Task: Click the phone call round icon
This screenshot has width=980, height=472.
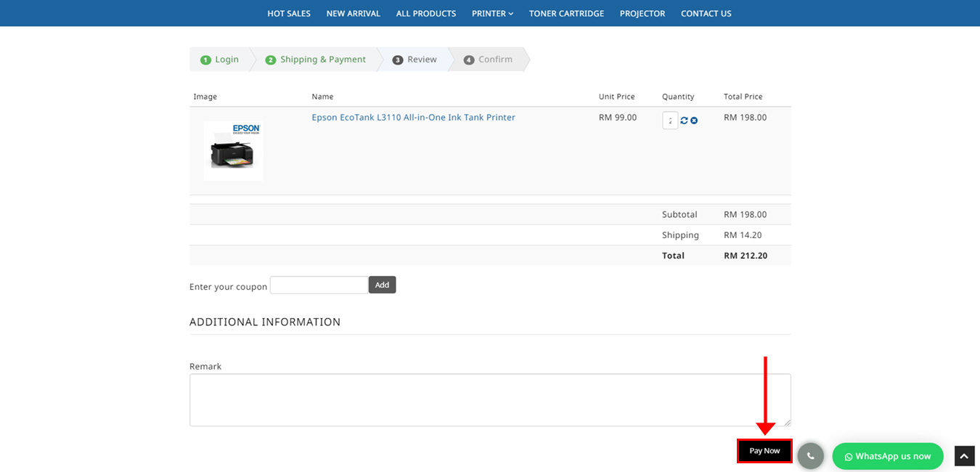Action: tap(810, 456)
